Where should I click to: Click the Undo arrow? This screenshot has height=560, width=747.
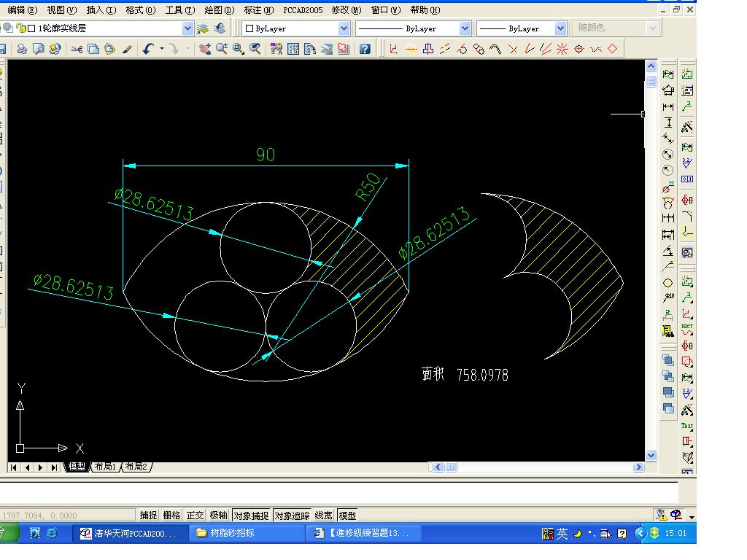pyautogui.click(x=148, y=49)
